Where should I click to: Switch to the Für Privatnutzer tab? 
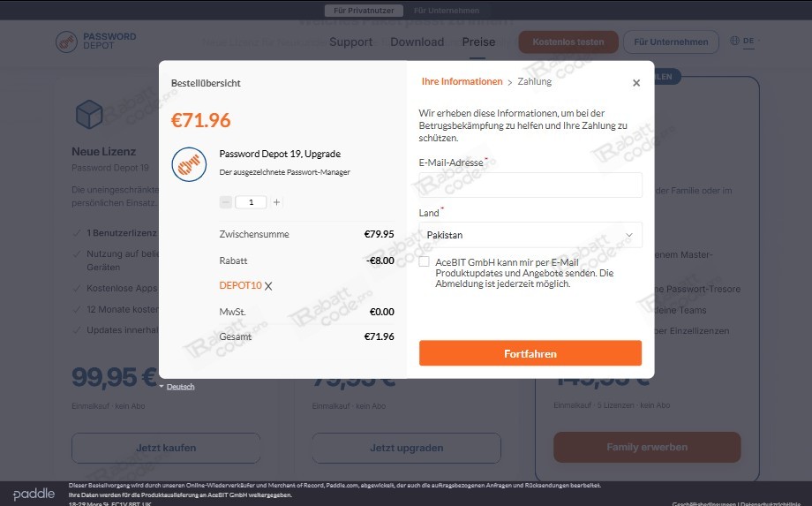pos(364,11)
